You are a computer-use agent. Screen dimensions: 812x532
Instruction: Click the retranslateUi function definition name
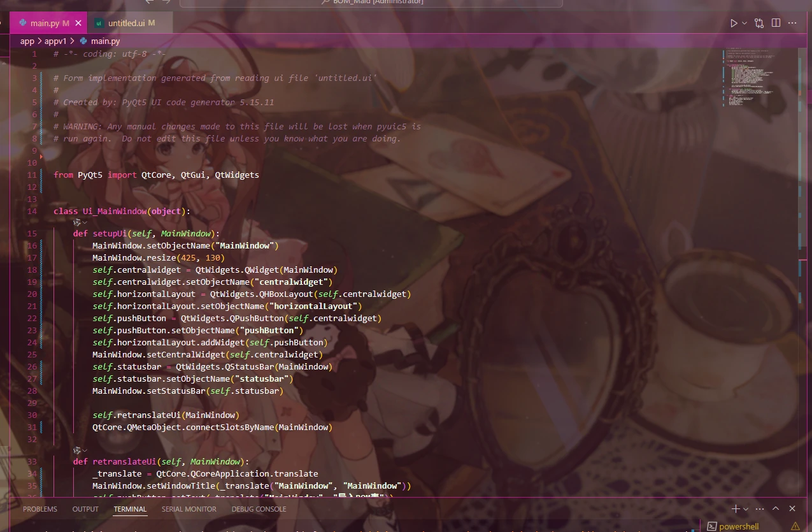pos(124,462)
